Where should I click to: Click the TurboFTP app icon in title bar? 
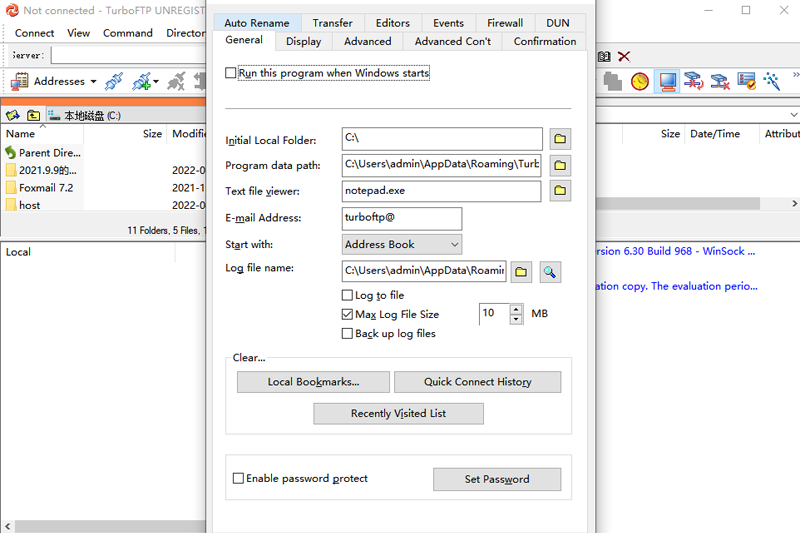pyautogui.click(x=12, y=10)
